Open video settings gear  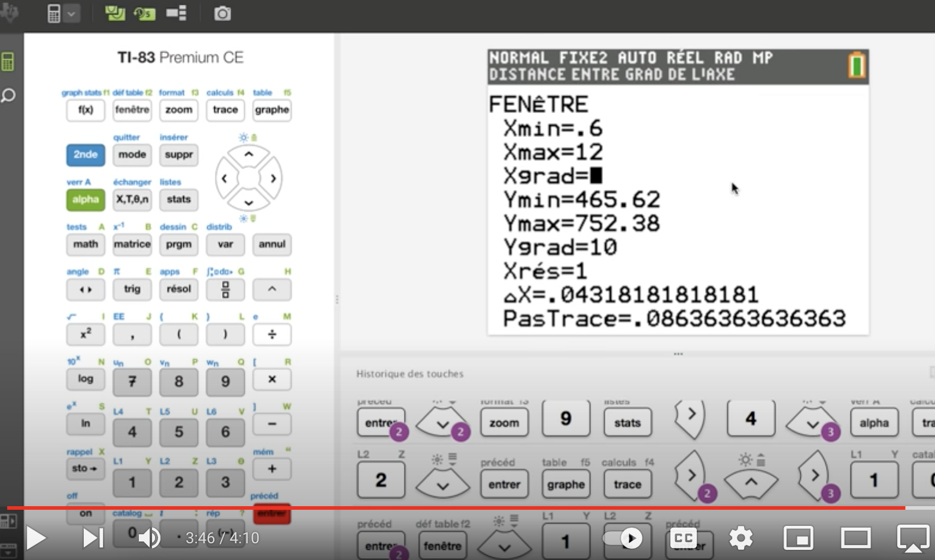741,538
